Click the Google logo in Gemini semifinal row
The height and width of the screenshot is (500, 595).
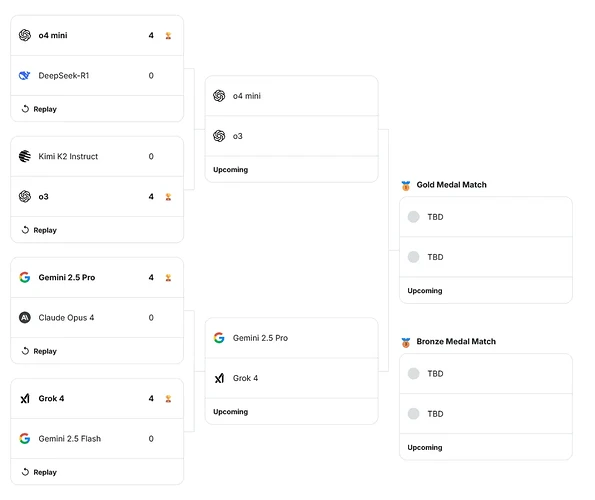click(219, 338)
